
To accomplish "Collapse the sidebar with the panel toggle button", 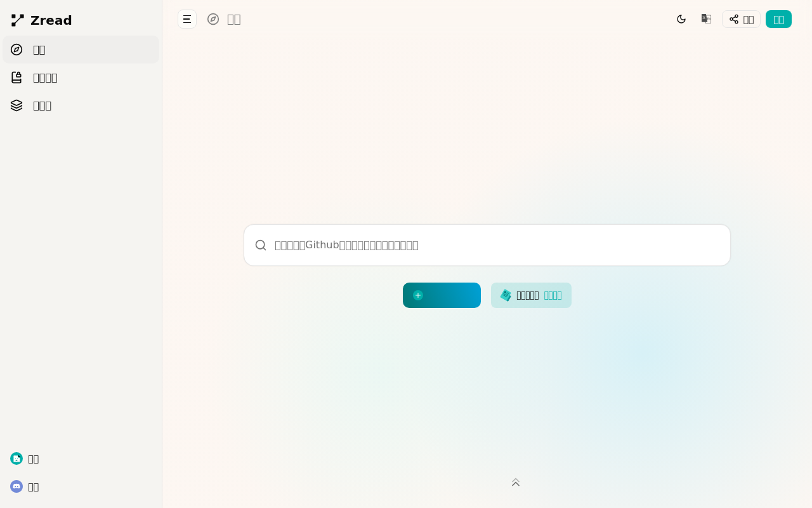I will (x=187, y=19).
